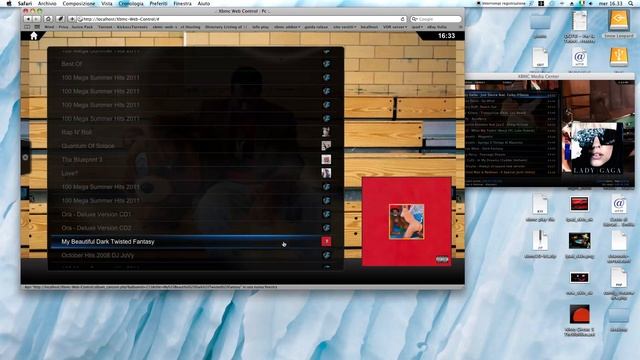Open the info play bookmark
The image size is (640, 360).
[x=260, y=27]
